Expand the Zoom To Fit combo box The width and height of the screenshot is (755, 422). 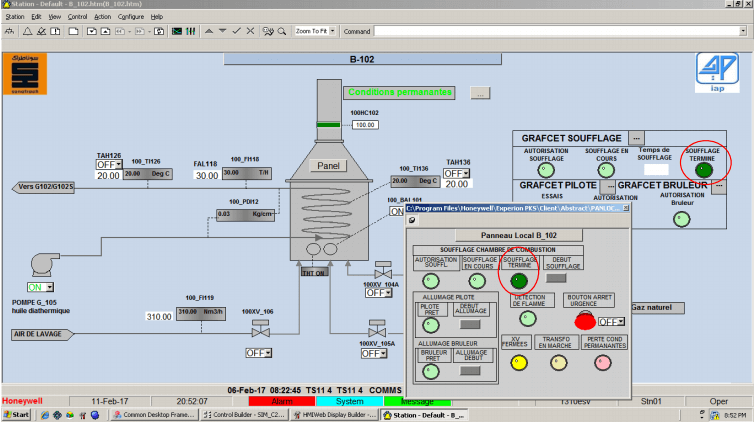(334, 31)
